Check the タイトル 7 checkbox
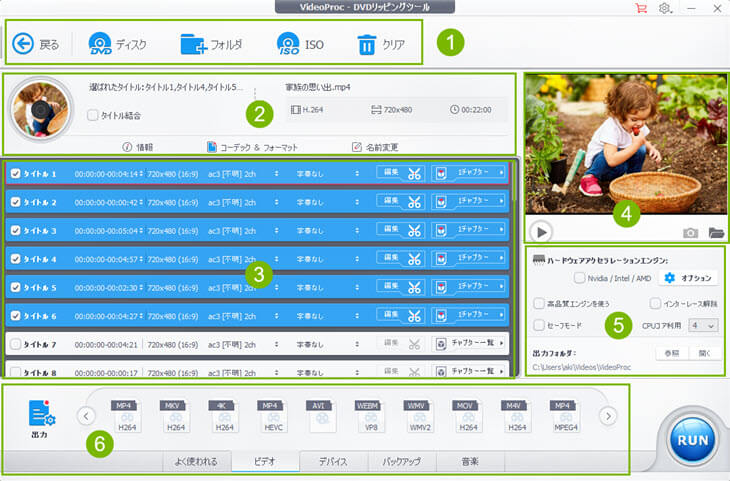 [x=14, y=344]
